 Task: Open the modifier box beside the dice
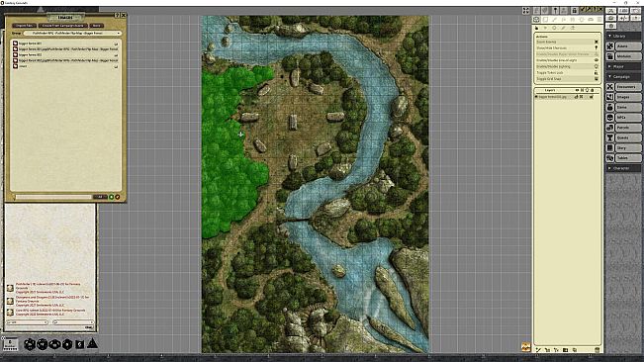tap(10, 344)
